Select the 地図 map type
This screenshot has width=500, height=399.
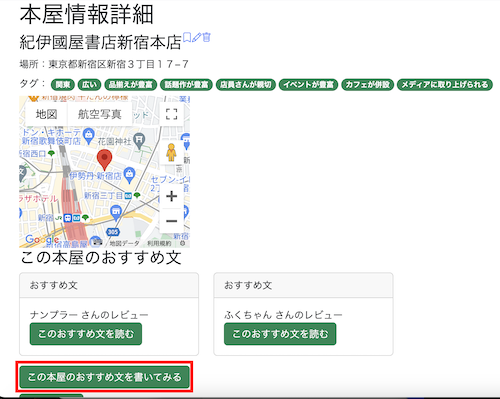click(x=46, y=114)
